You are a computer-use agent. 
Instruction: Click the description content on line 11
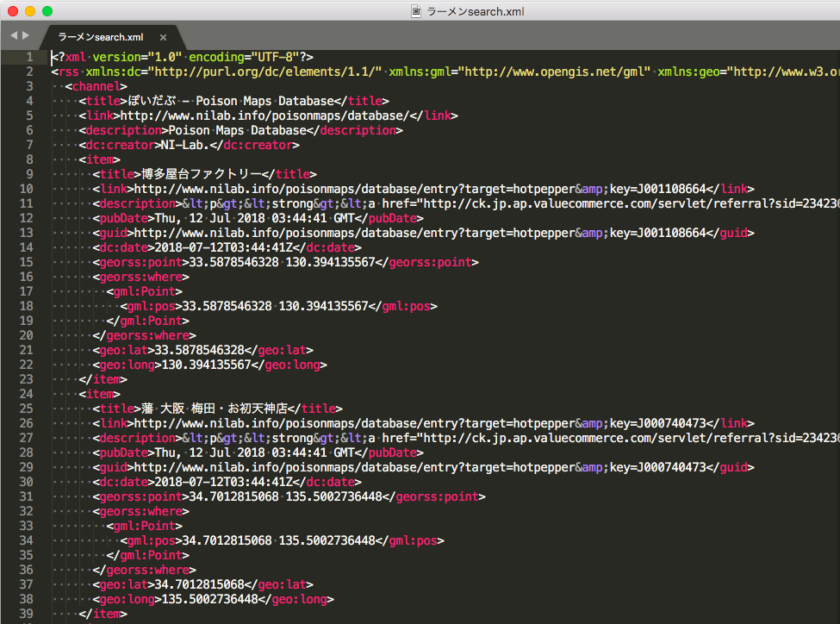pyautogui.click(x=511, y=203)
